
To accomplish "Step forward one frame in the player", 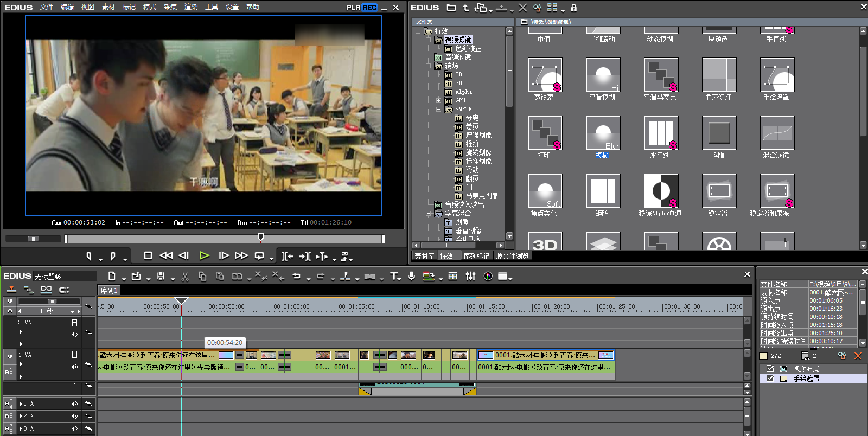I will (x=224, y=255).
